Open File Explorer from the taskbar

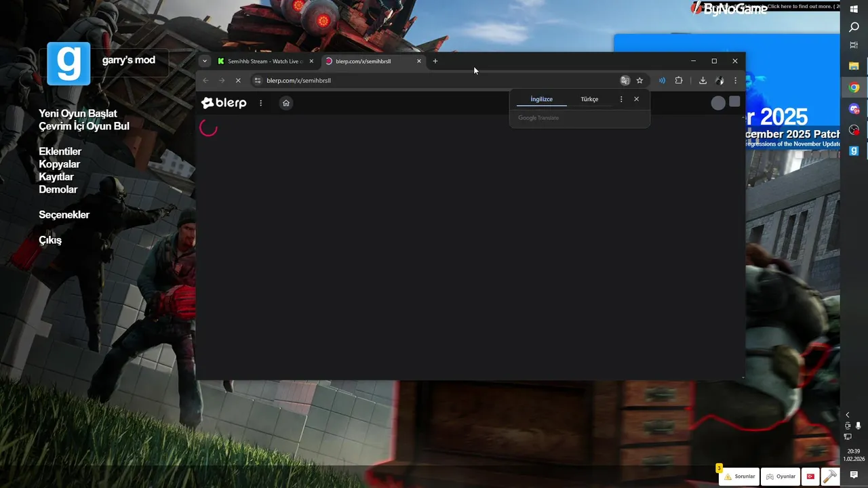pos(854,66)
